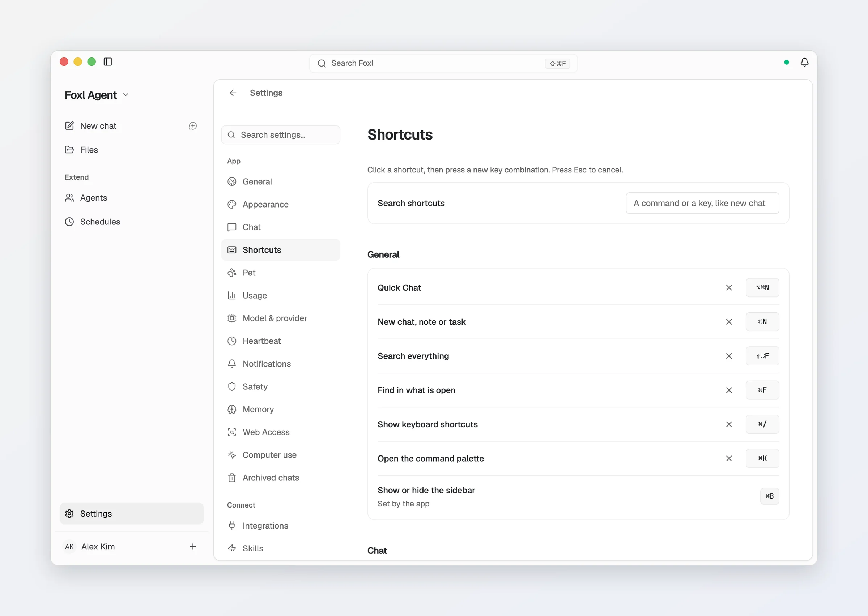Open Integrations under Connect
The height and width of the screenshot is (616, 868).
point(280,526)
